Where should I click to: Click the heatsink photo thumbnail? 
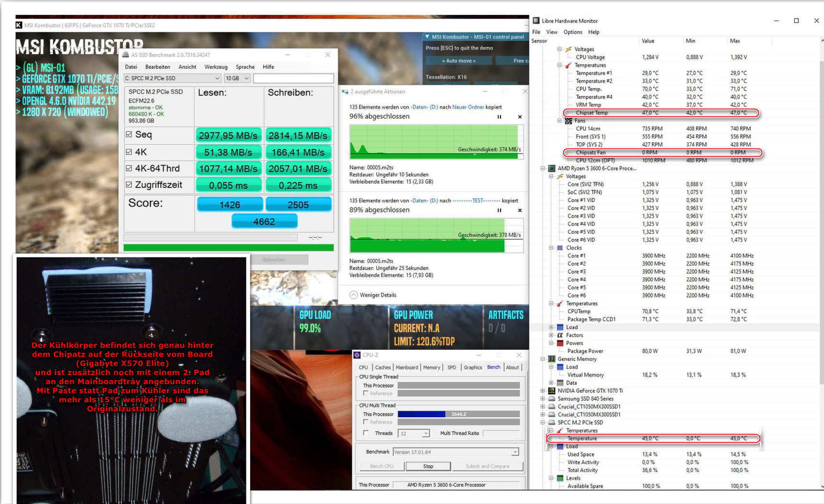(131, 380)
